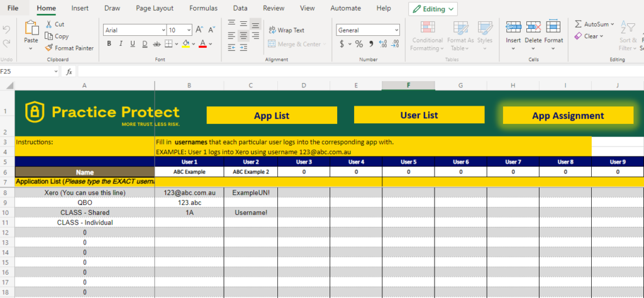Decrease decimal places
Screen dimensions: 644x298
tap(395, 44)
